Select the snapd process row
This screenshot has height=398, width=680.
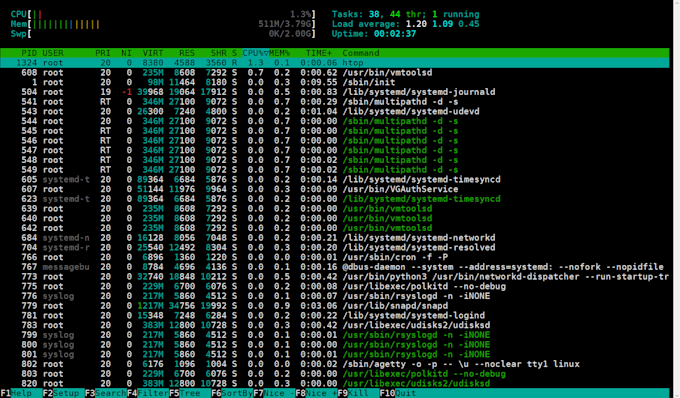[334, 306]
